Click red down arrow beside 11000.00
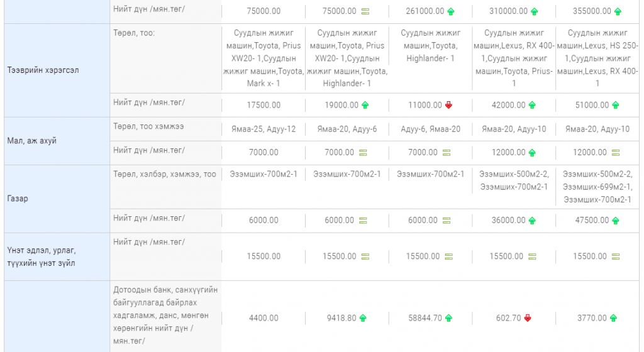Viewport: 644px width, 352px height. click(448, 105)
